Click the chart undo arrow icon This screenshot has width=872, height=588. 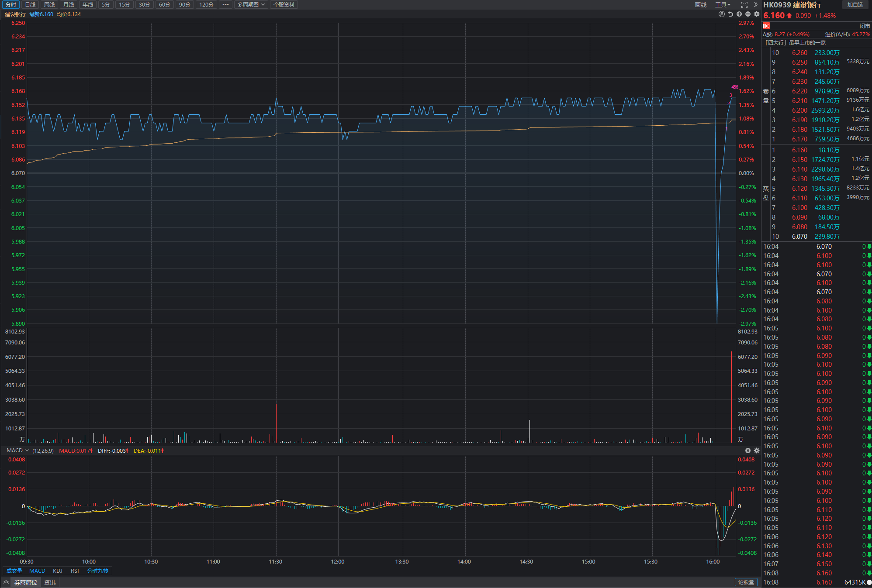[x=730, y=14]
